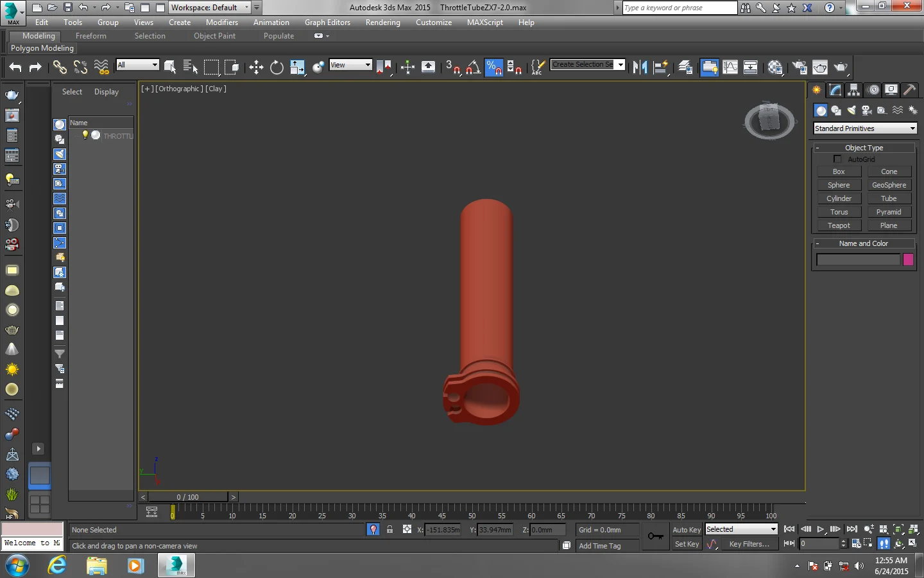The height and width of the screenshot is (578, 924).
Task: Select the Rectangular Selection Region tool
Action: pos(211,67)
